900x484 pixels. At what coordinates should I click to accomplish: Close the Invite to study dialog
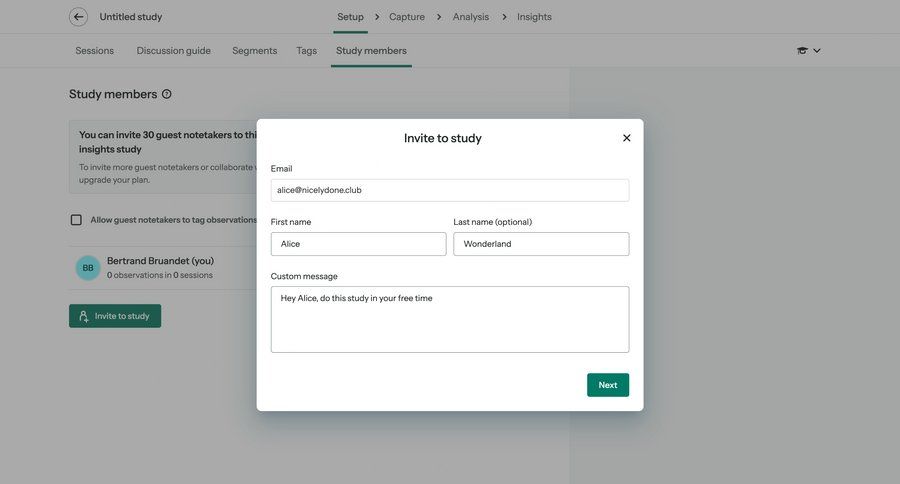point(626,138)
